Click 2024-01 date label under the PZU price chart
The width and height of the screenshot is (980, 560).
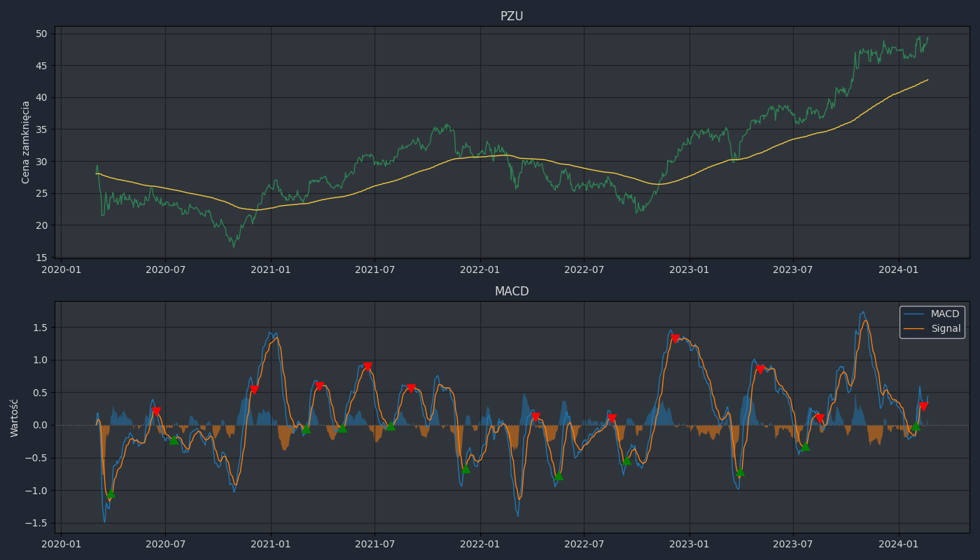(x=899, y=269)
